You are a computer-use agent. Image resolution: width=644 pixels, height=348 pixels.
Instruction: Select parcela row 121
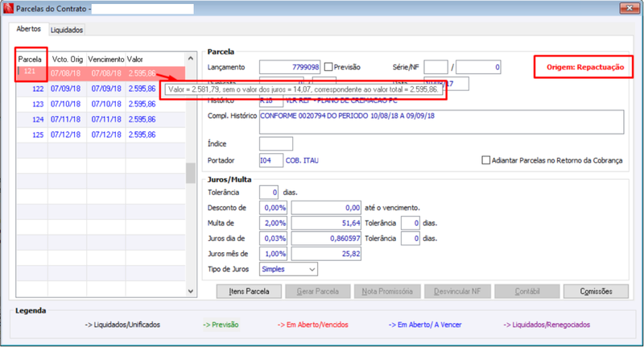pyautogui.click(x=101, y=73)
